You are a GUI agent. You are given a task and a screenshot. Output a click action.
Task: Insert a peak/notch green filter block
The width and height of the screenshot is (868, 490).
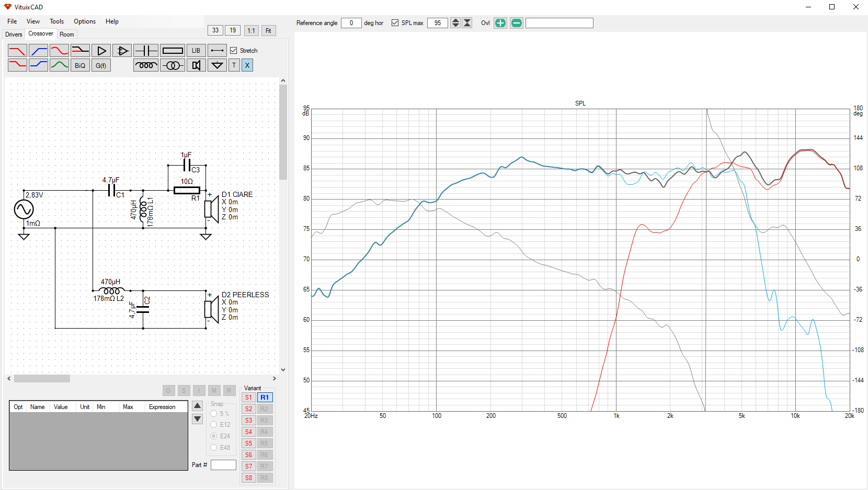[x=59, y=65]
